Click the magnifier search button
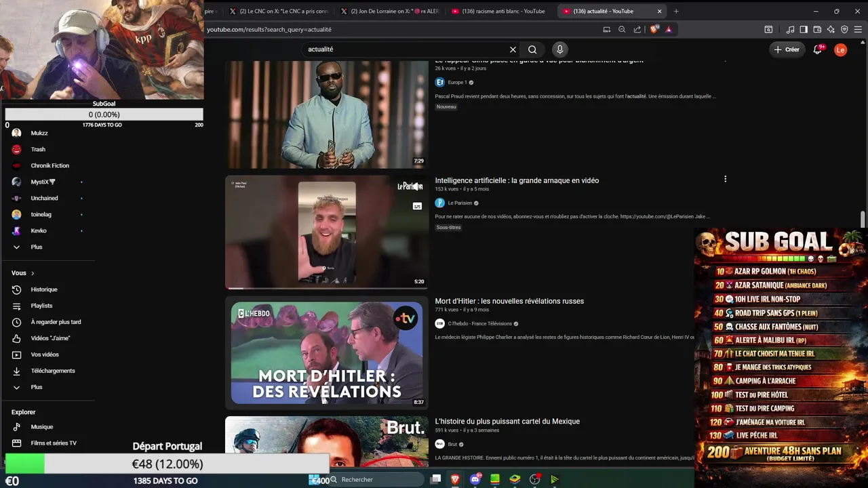 click(532, 49)
